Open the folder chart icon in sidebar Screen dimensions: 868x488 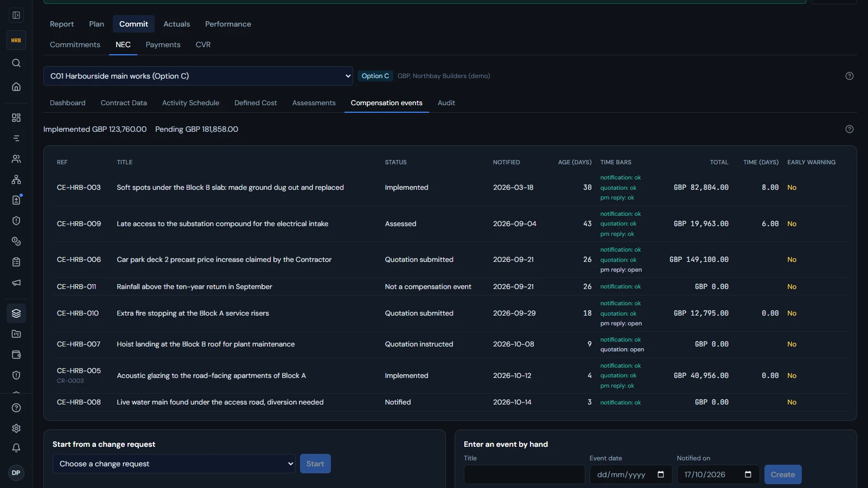[16, 334]
